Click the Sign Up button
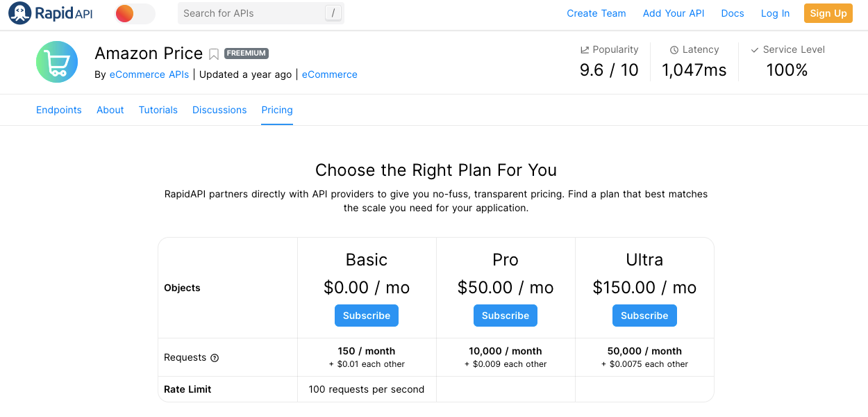Screen dimensions: 868x417 pos(828,13)
